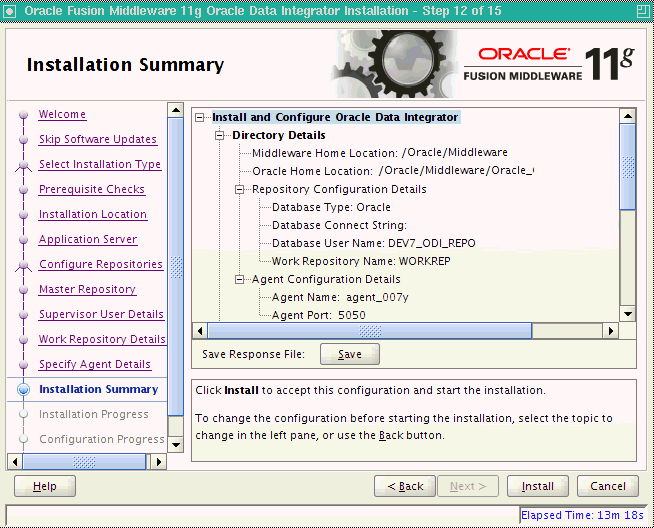Go to Application Server step

coord(88,239)
